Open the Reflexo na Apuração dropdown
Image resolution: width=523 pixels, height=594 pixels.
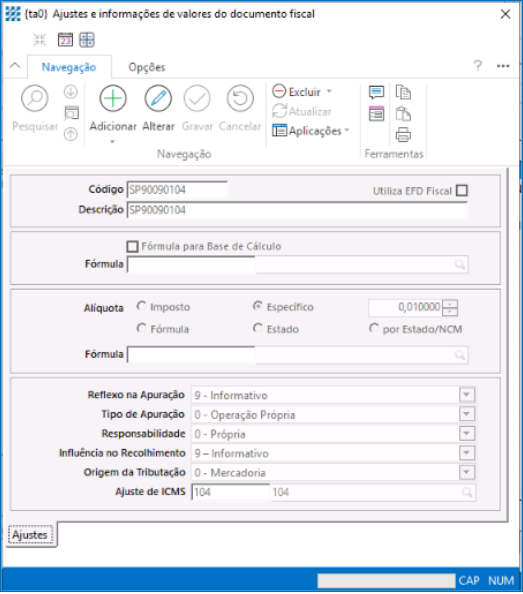coord(467,395)
